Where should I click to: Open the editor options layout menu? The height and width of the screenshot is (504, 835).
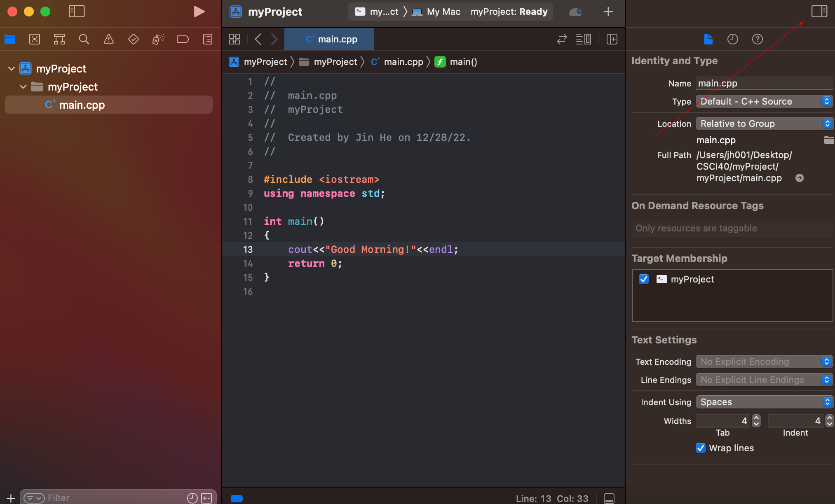pos(584,39)
